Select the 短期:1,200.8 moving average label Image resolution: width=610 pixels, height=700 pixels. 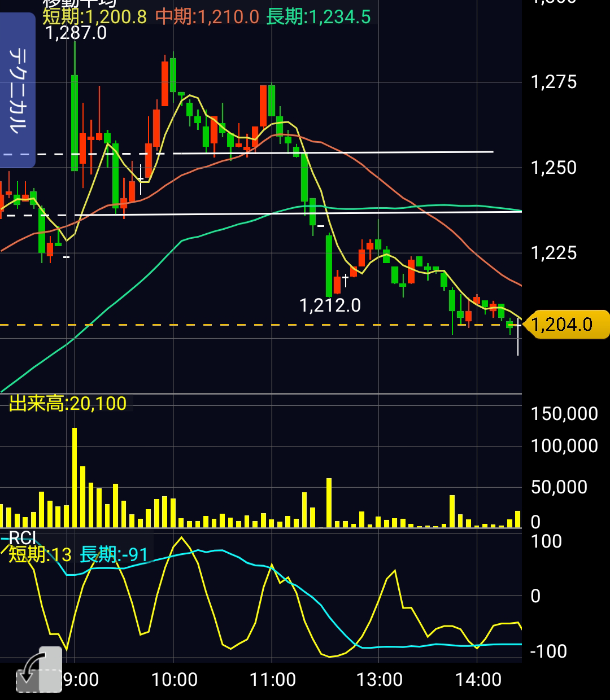95,17
